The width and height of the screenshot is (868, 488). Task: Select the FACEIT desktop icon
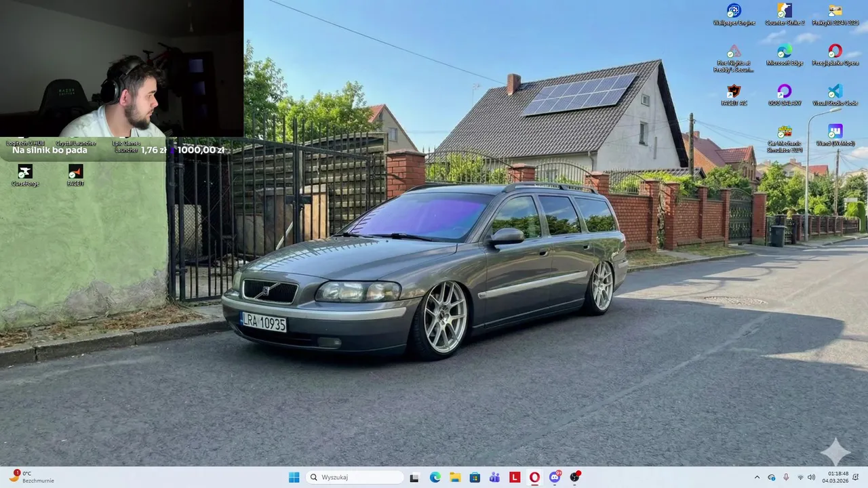point(75,176)
